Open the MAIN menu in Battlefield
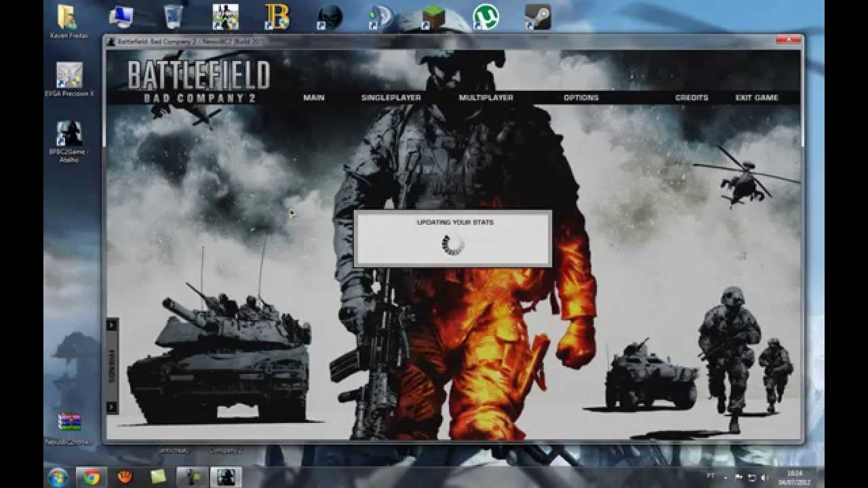The image size is (868, 488). (x=313, y=98)
